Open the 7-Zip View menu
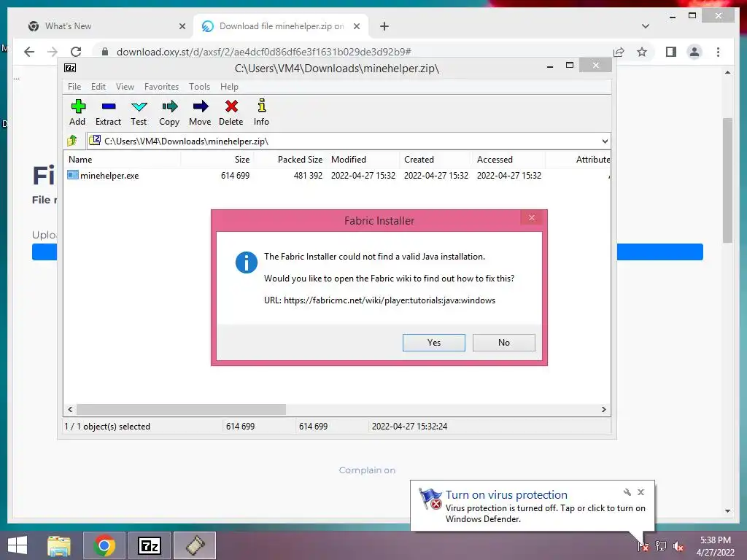Viewport: 747px width, 560px height. (x=125, y=87)
